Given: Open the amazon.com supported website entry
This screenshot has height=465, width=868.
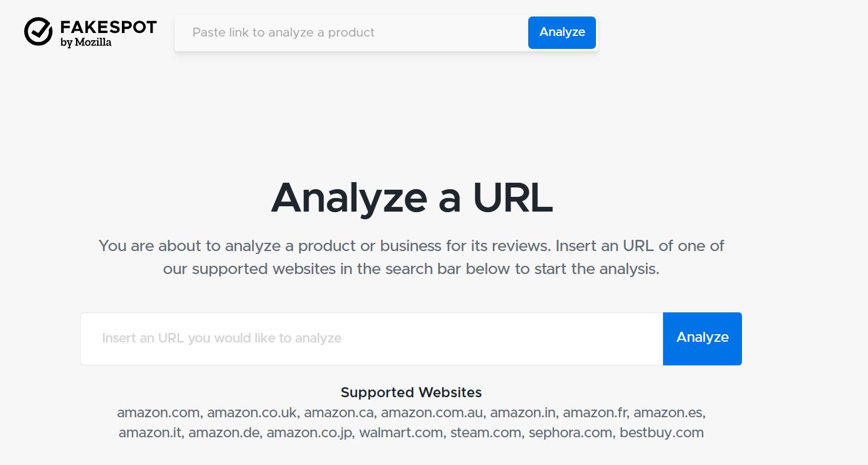Looking at the screenshot, I should (x=157, y=413).
